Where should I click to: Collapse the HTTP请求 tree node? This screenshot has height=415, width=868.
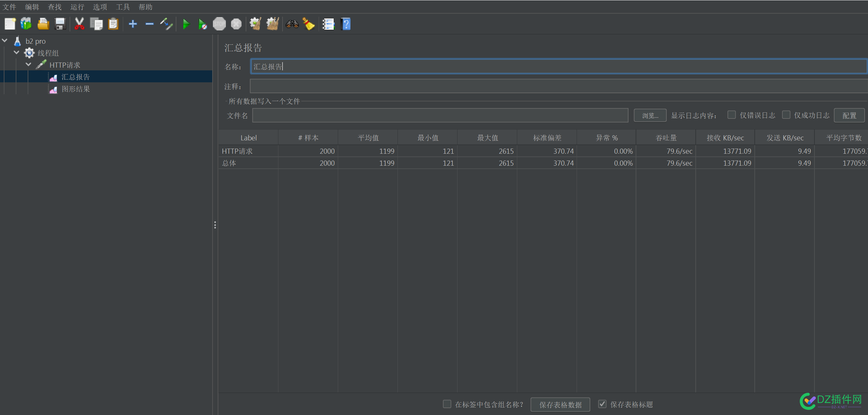click(28, 65)
